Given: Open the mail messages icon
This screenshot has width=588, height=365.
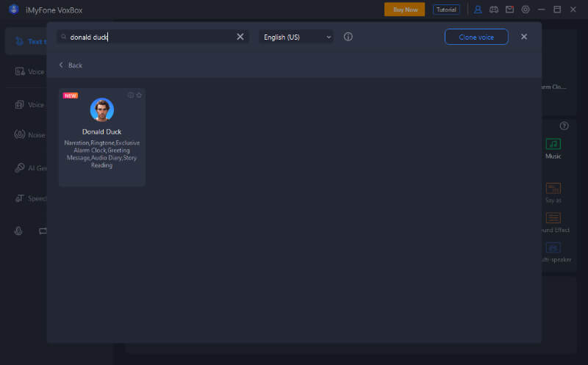Looking at the screenshot, I should pos(509,10).
